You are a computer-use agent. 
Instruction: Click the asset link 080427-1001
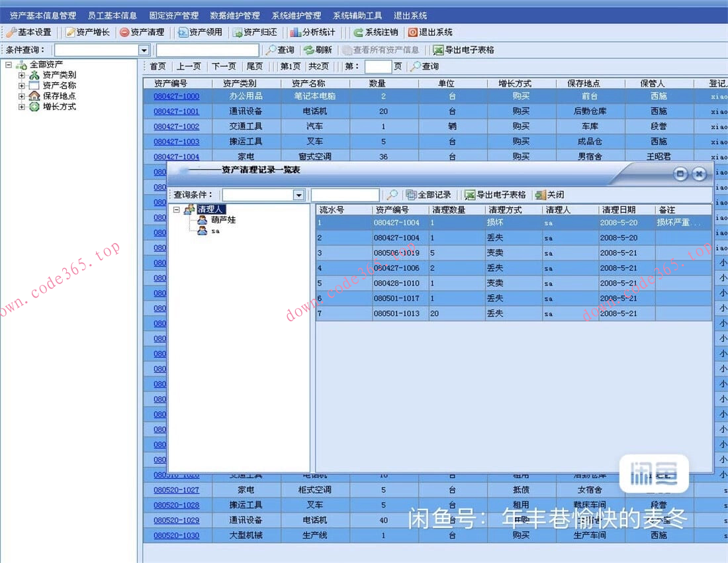(x=176, y=111)
